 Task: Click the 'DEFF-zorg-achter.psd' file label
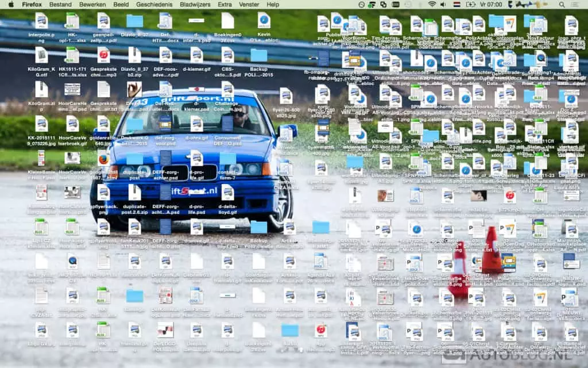click(x=165, y=175)
